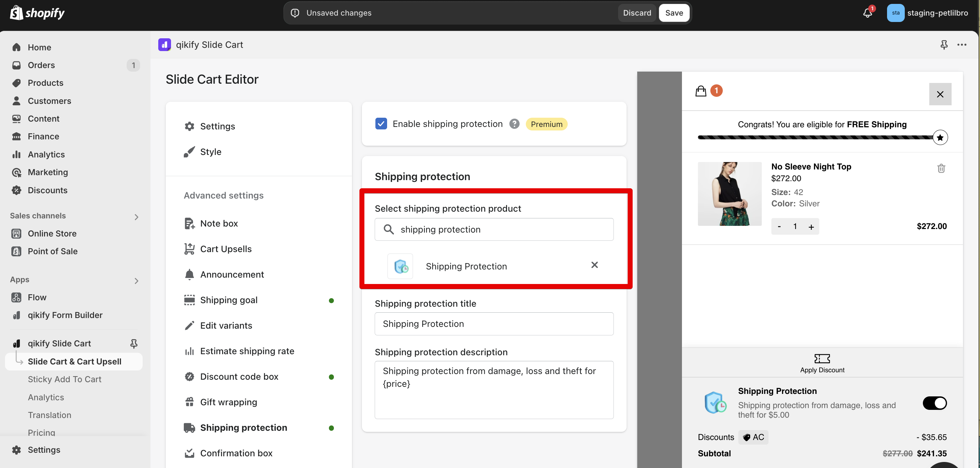The height and width of the screenshot is (468, 980).
Task: Increase quantity with plus button
Action: coord(811,227)
